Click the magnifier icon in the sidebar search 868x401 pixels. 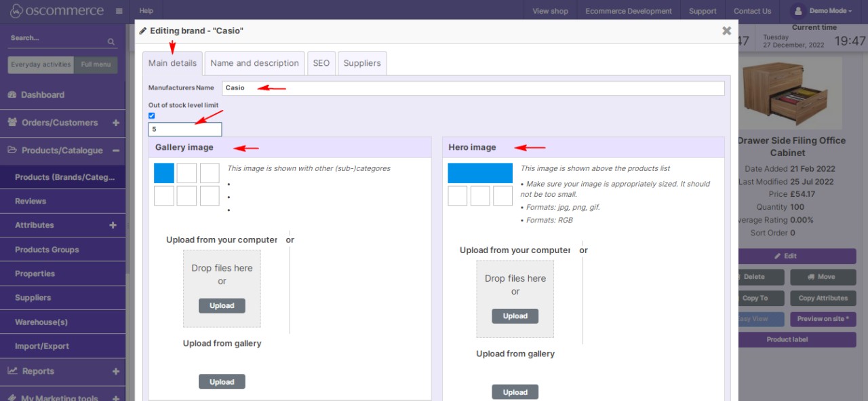(111, 41)
